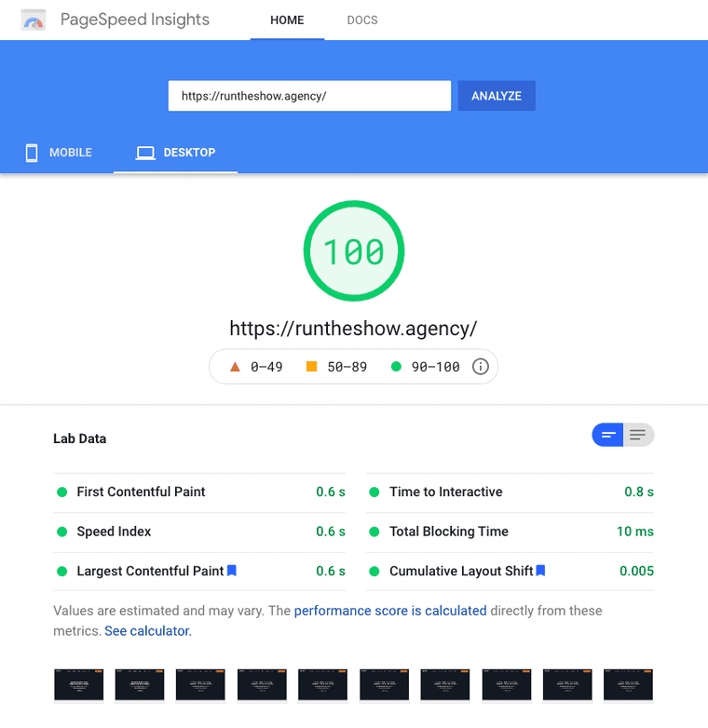The image size is (708, 728).
Task: Click the 100 score gauge
Action: 354,250
